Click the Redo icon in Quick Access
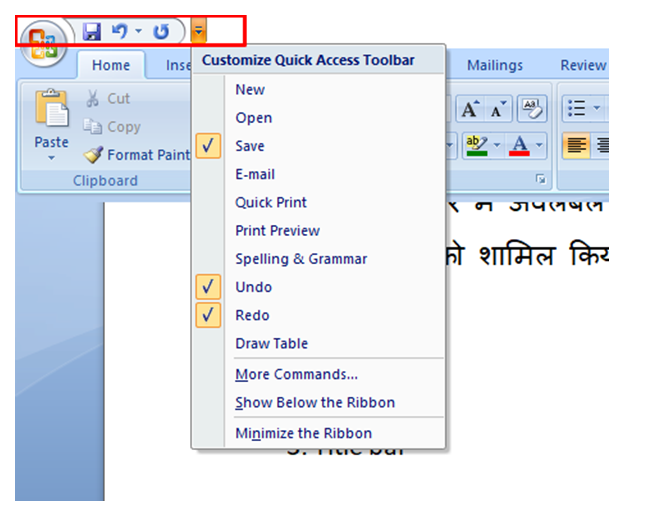The width and height of the screenshot is (662, 518). click(x=161, y=32)
